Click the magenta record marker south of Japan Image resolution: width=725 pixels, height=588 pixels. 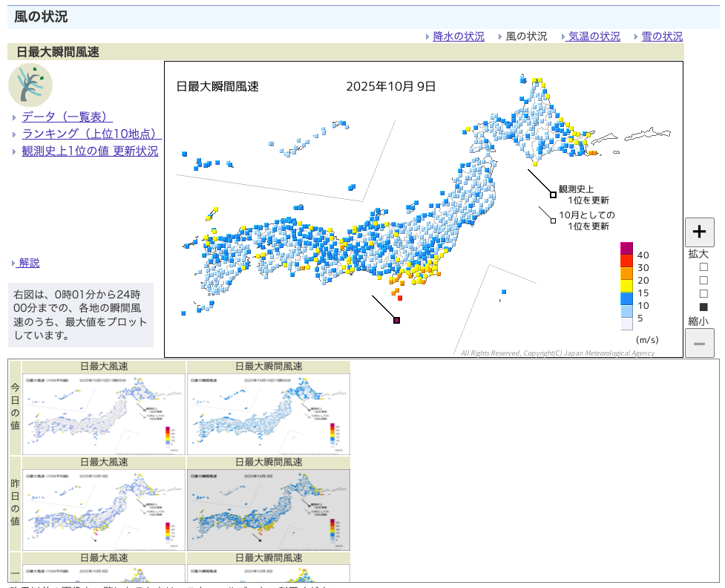(397, 320)
